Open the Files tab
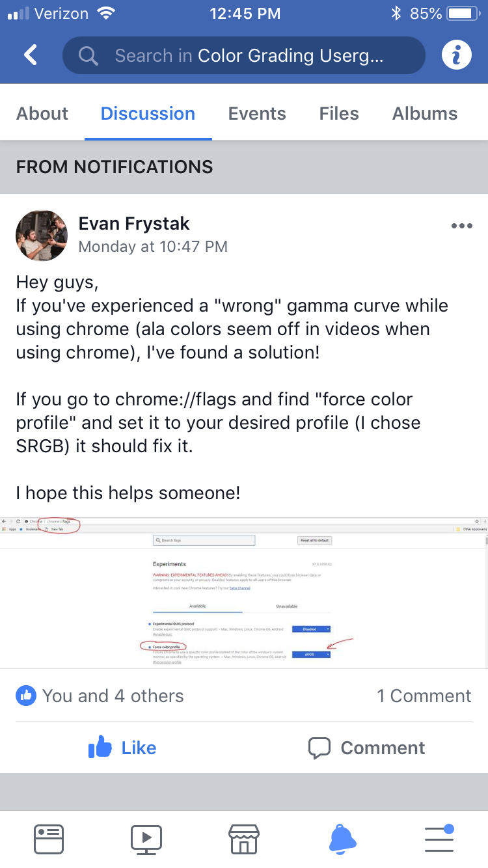This screenshot has width=488, height=868. (339, 113)
